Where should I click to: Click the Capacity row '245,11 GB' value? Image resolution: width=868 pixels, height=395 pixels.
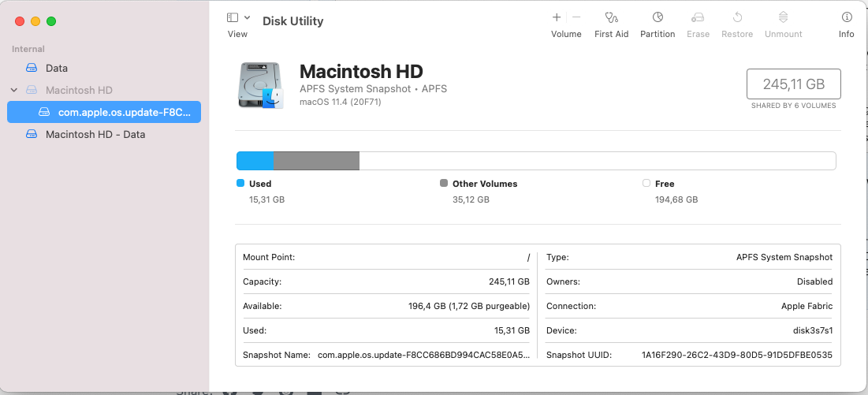(x=509, y=281)
